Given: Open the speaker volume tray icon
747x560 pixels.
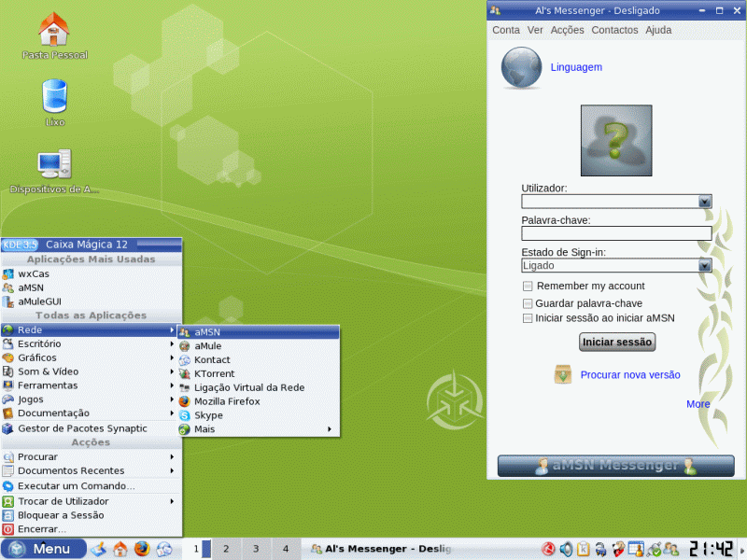Looking at the screenshot, I should click(x=566, y=549).
